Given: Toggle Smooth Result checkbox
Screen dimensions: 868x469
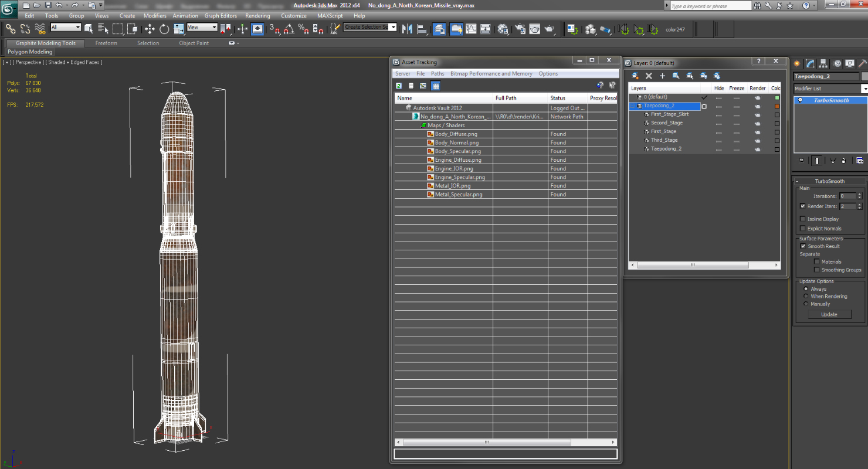Looking at the screenshot, I should pyautogui.click(x=803, y=246).
